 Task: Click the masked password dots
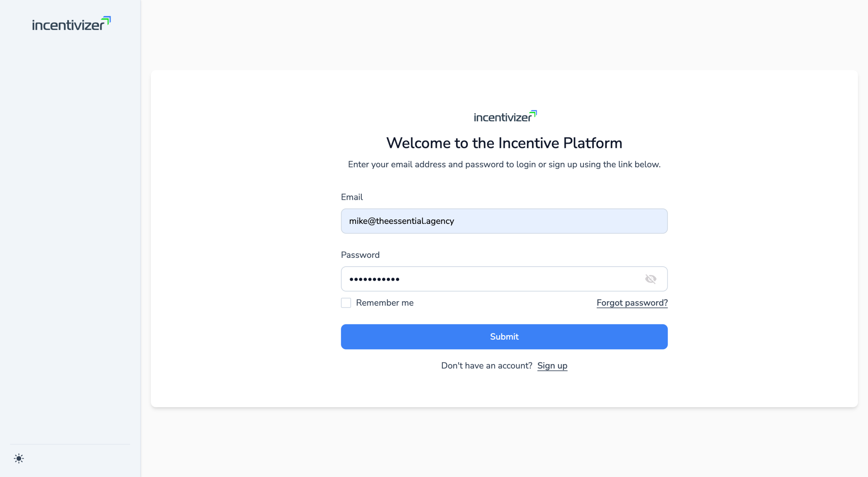pyautogui.click(x=374, y=279)
